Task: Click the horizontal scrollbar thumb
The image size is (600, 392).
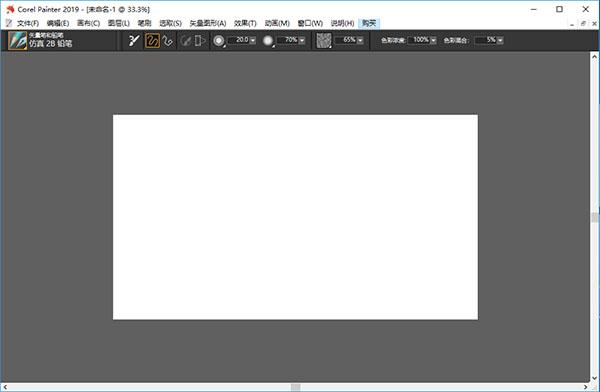Action: click(295, 387)
